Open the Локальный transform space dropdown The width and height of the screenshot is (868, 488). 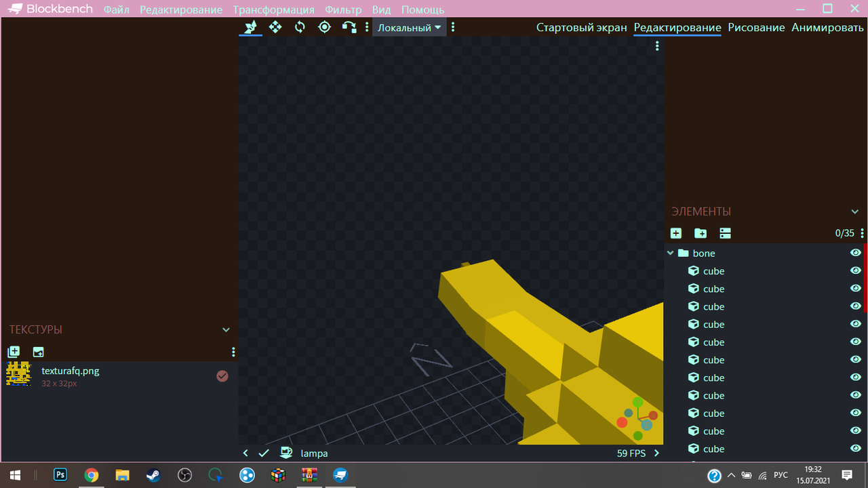(x=409, y=28)
